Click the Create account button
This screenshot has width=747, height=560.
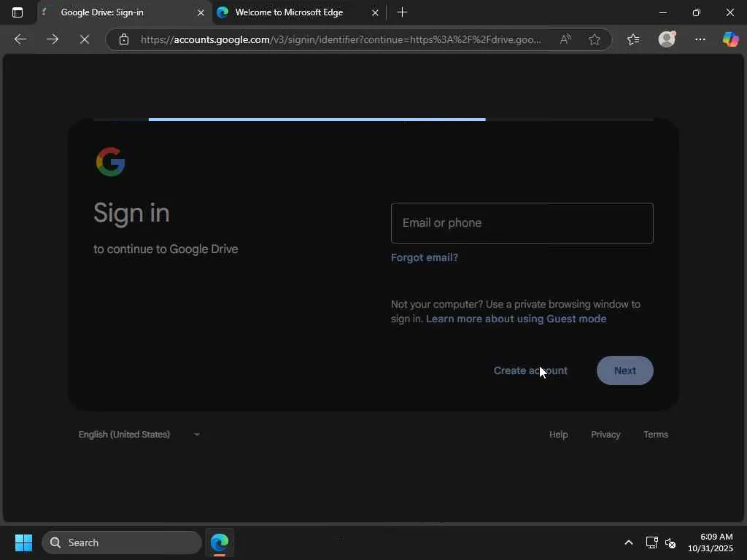[x=530, y=370]
